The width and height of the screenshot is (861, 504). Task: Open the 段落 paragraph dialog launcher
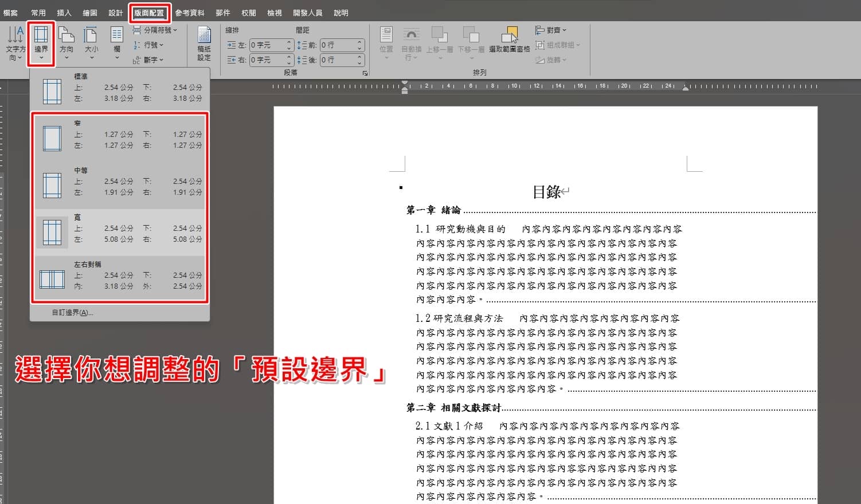365,73
